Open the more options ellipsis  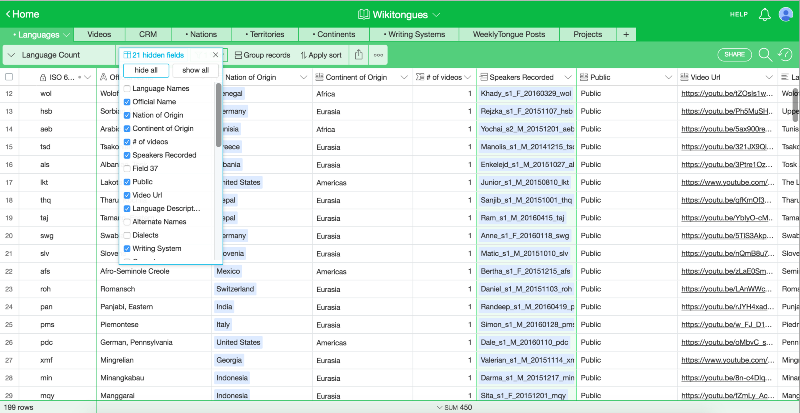378,55
